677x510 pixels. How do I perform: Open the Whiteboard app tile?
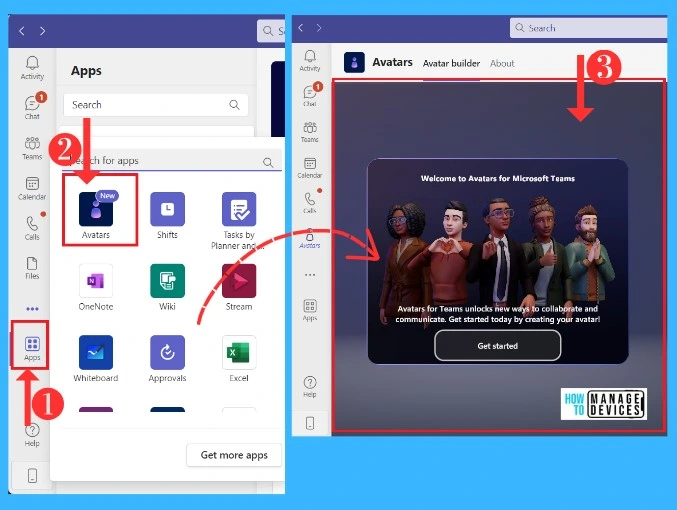[x=96, y=359]
